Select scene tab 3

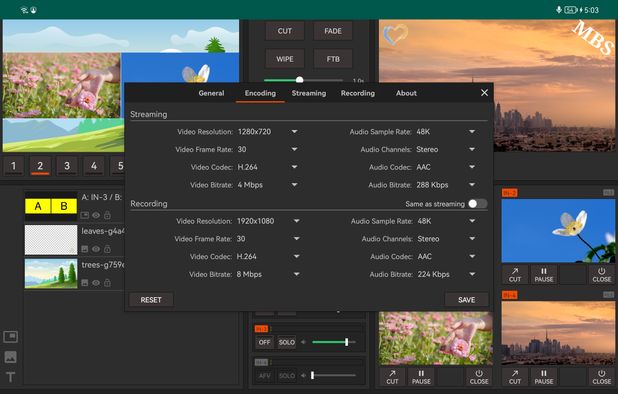67,166
